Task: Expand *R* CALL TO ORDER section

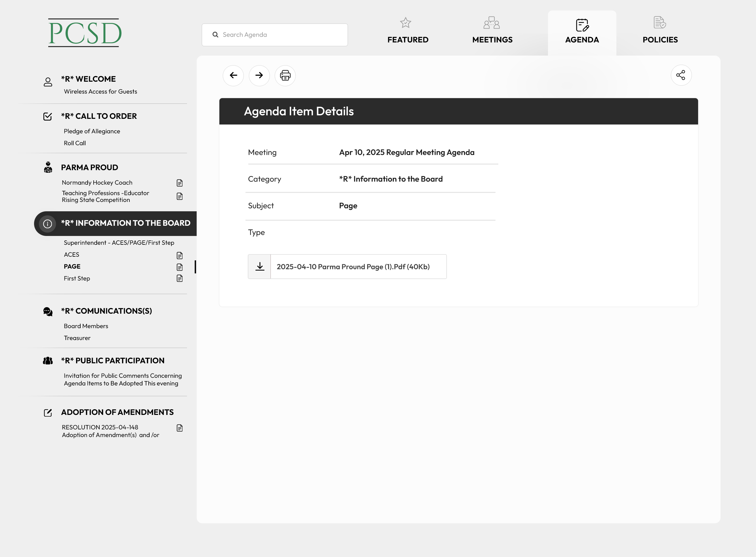Action: pyautogui.click(x=99, y=116)
